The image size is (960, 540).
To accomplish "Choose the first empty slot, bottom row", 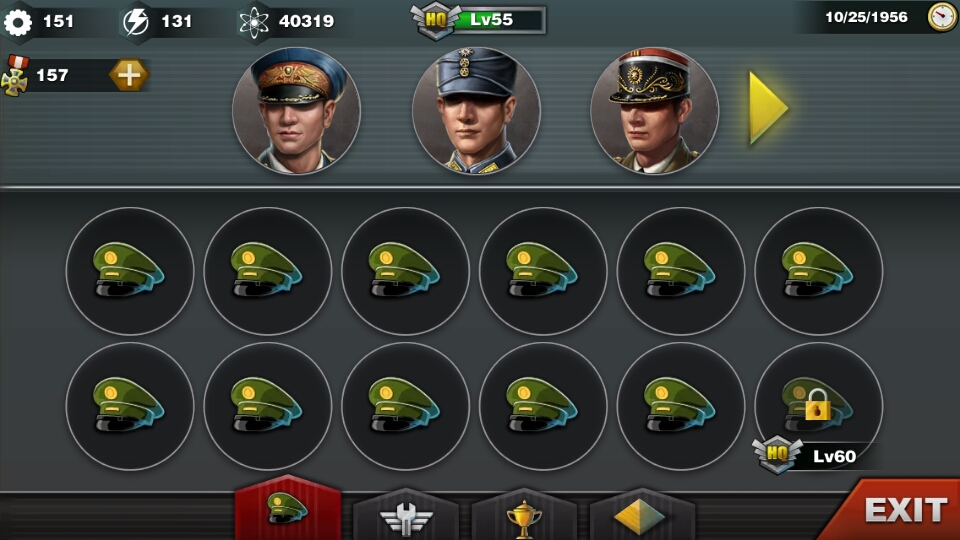I will coord(130,407).
